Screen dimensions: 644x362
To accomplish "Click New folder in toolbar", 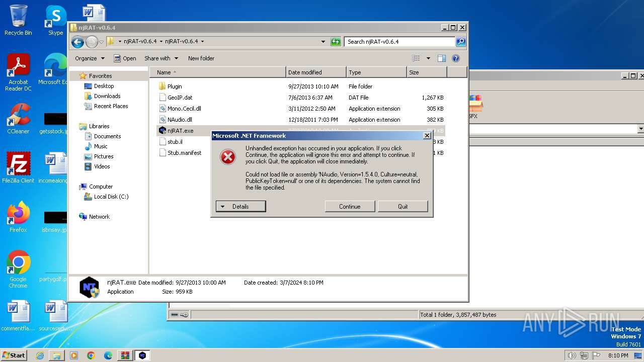I will pyautogui.click(x=201, y=58).
